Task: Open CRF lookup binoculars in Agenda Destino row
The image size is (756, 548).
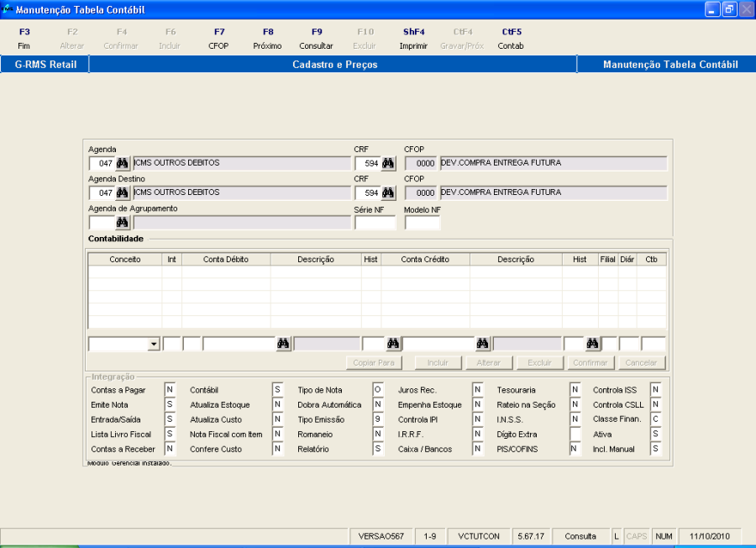Action: [x=388, y=192]
